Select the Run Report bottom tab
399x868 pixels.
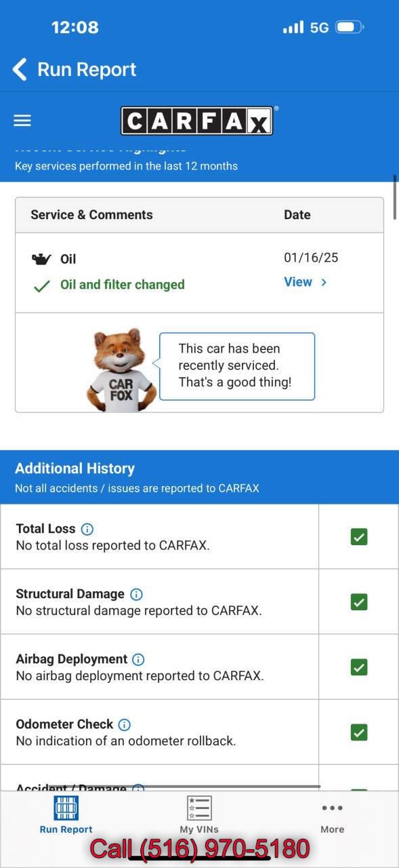coord(66,815)
